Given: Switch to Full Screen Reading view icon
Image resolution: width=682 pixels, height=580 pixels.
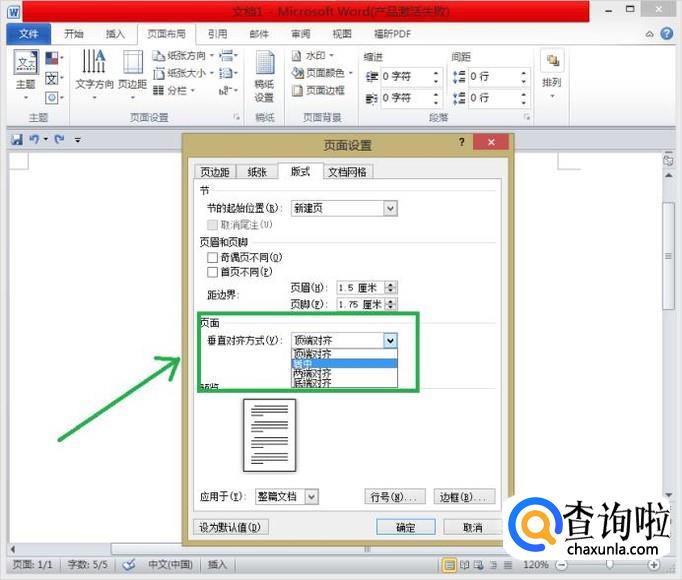Looking at the screenshot, I should [x=464, y=565].
